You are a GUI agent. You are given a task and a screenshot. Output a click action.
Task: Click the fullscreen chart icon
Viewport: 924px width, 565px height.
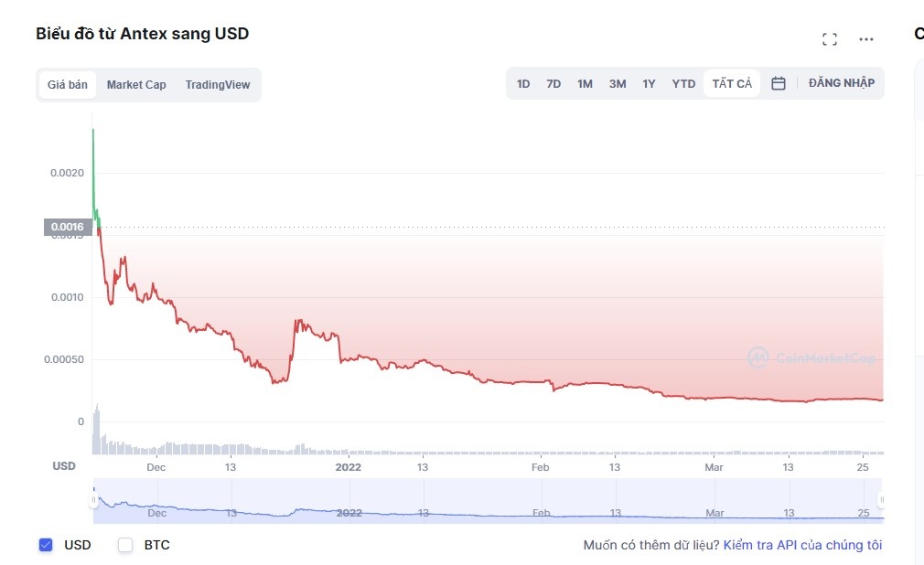830,39
